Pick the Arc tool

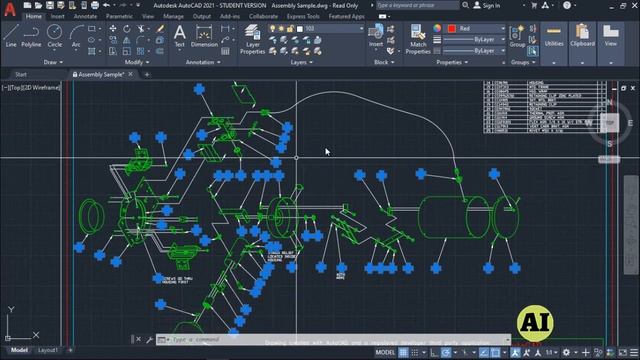click(76, 36)
